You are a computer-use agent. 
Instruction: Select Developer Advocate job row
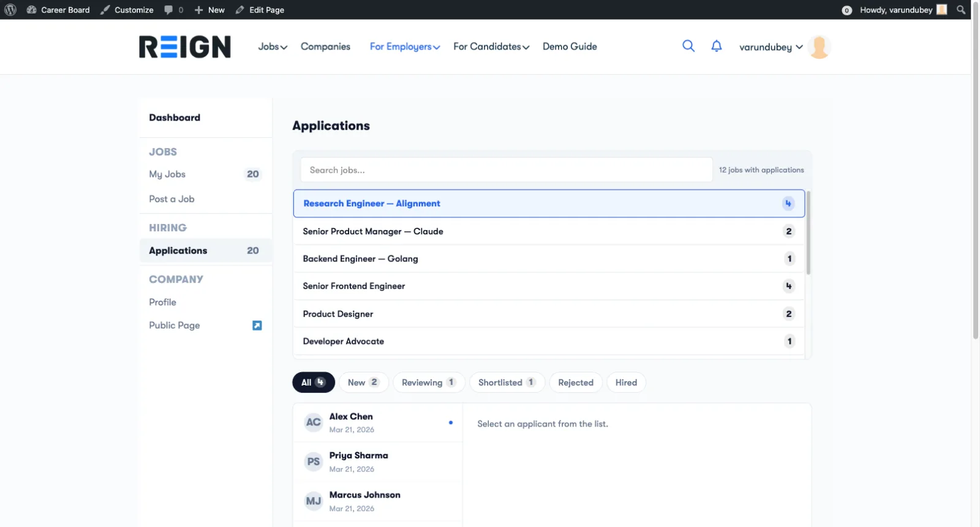coord(549,342)
